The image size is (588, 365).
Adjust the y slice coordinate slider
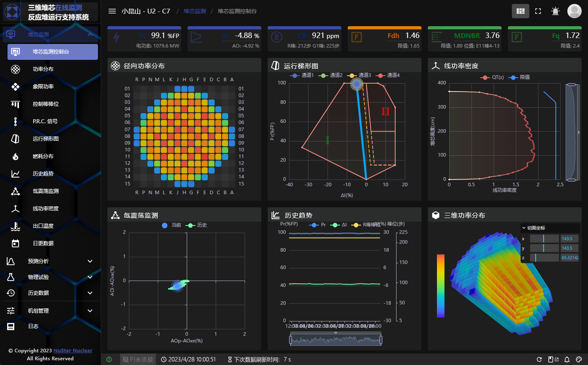544,248
